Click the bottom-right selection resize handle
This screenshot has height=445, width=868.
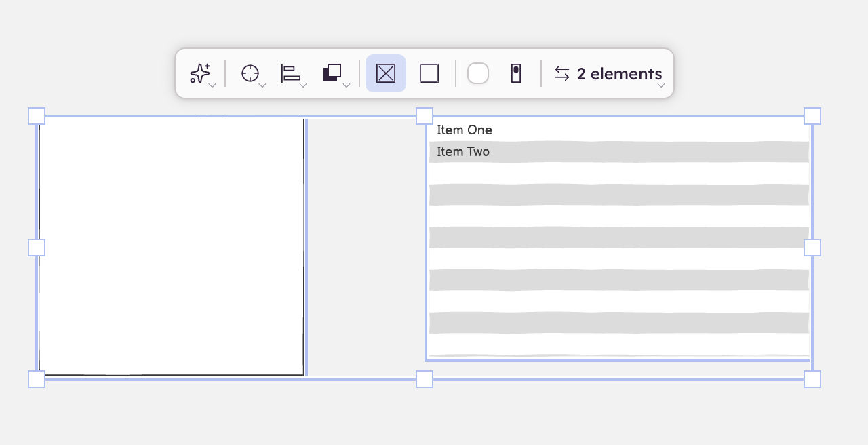pyautogui.click(x=812, y=379)
